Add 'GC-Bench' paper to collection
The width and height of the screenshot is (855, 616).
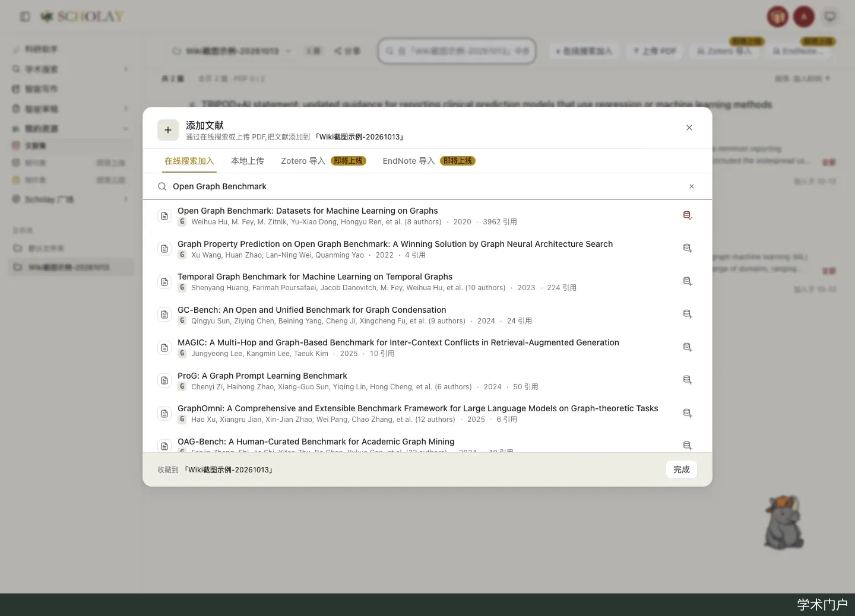(x=688, y=314)
